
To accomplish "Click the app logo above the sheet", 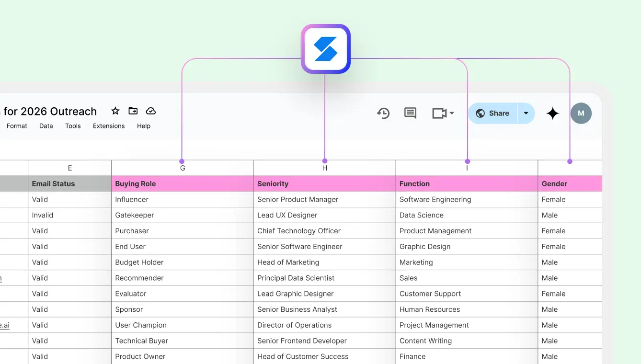I will point(325,49).
